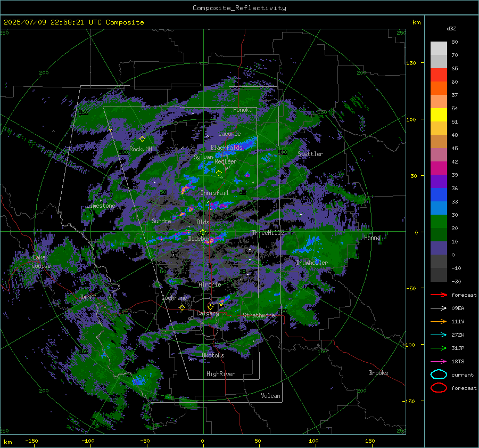Click the RedDeer city label
Image resolution: width=479 pixels, height=448 pixels.
tap(226, 161)
